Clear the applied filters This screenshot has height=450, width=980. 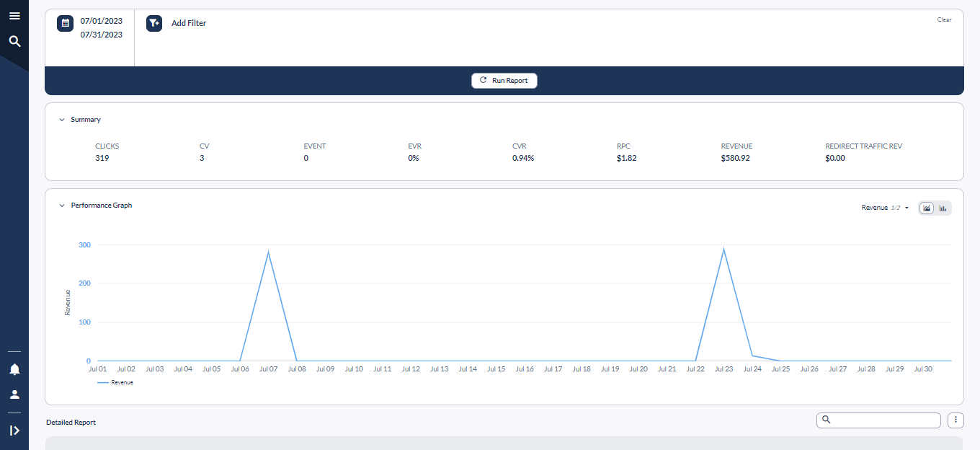pyautogui.click(x=944, y=19)
